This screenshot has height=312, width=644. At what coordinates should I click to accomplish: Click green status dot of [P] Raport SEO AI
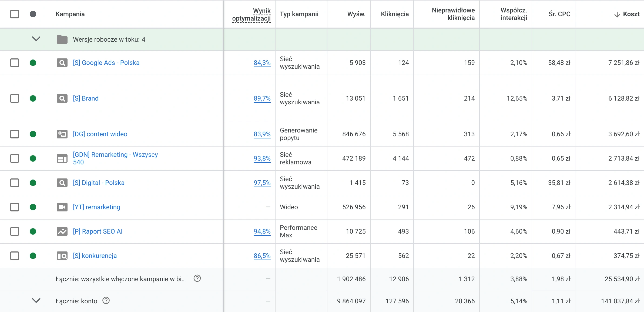coord(33,231)
